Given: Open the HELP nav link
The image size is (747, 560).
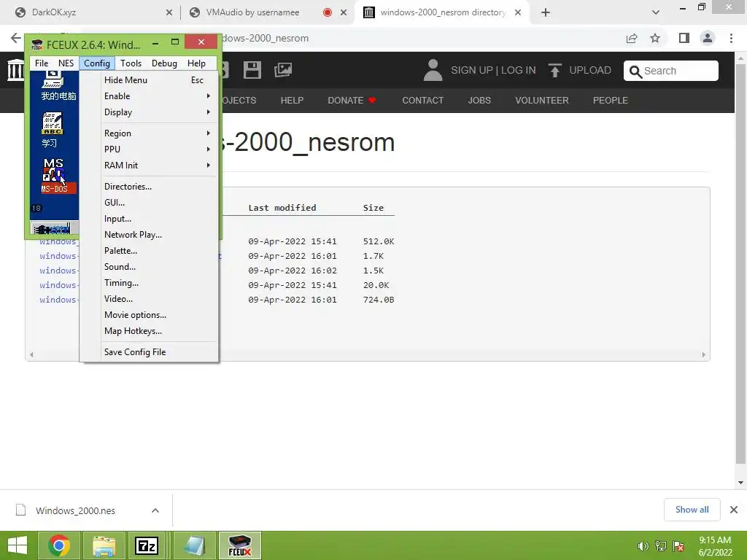Looking at the screenshot, I should [292, 101].
